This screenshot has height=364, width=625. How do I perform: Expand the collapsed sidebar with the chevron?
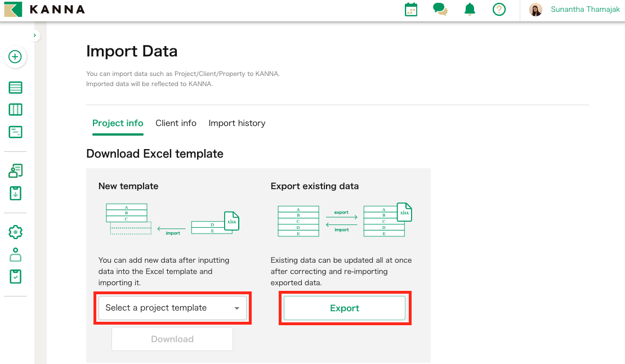(35, 35)
